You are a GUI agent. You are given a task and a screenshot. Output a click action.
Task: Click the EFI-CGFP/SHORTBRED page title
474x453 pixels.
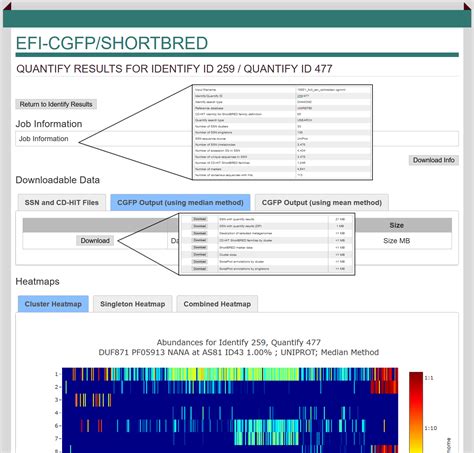coord(112,43)
